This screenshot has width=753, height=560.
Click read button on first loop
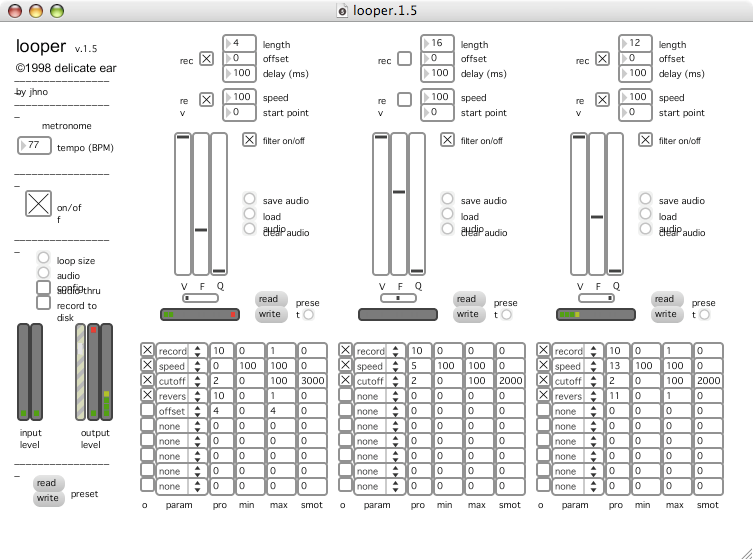tap(271, 299)
